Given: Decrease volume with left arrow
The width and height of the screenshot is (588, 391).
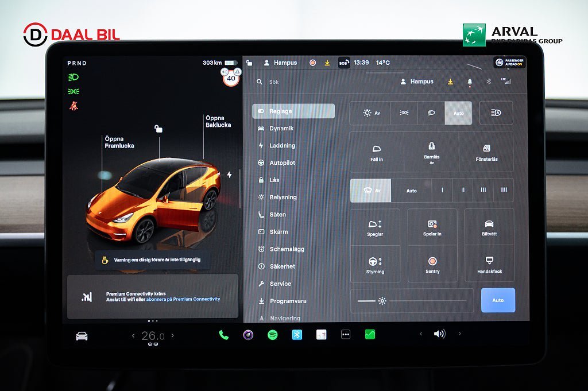Looking at the screenshot, I should tap(420, 334).
